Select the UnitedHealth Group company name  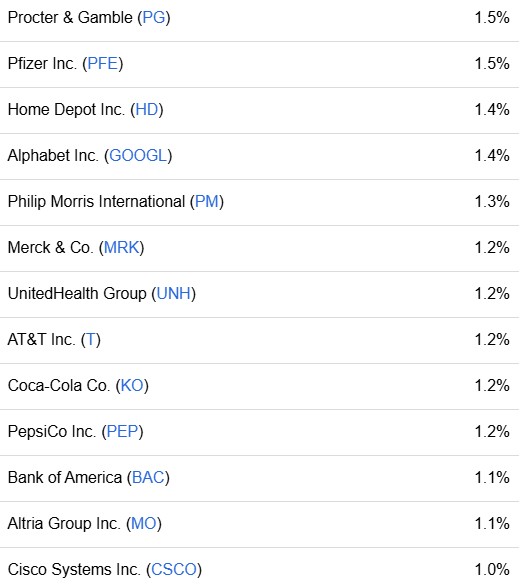(x=77, y=293)
